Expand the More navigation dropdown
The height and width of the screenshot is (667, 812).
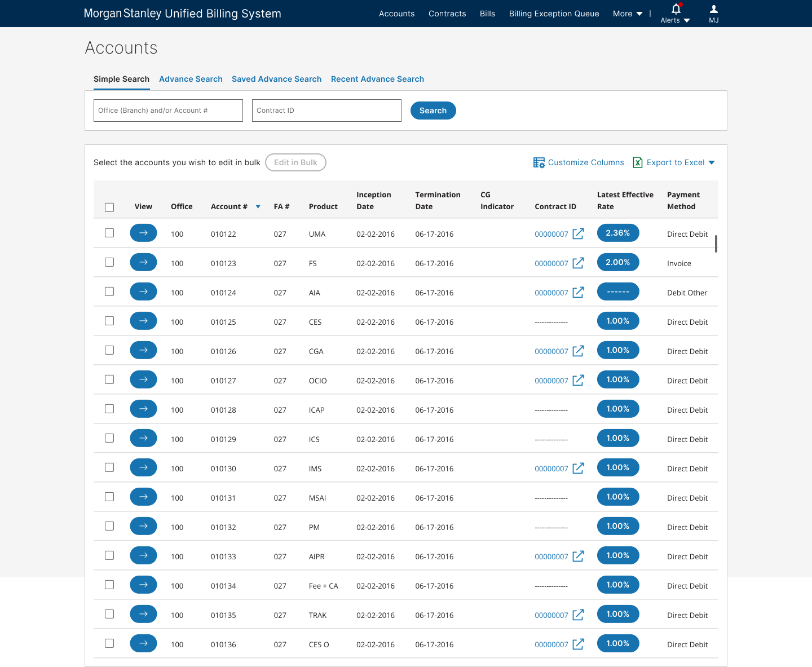click(x=628, y=14)
